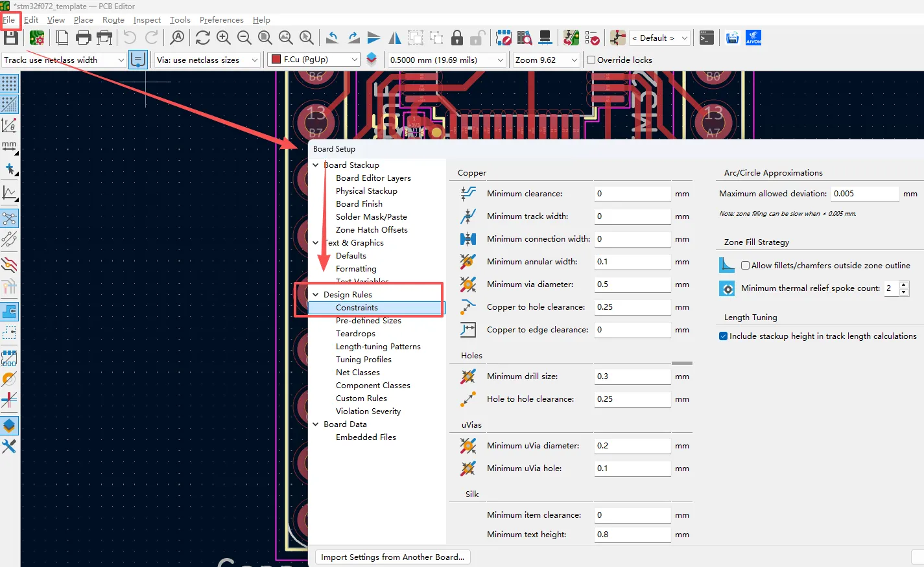Open the Scripting Console icon

pyautogui.click(x=707, y=38)
